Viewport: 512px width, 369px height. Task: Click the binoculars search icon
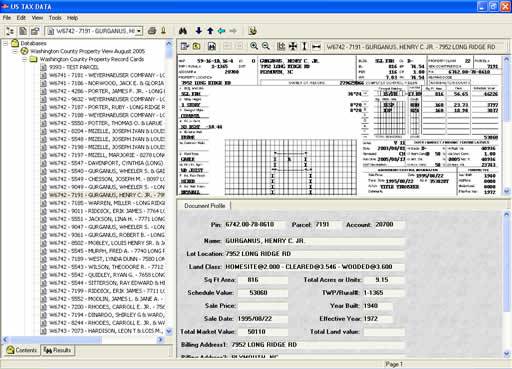(x=183, y=31)
